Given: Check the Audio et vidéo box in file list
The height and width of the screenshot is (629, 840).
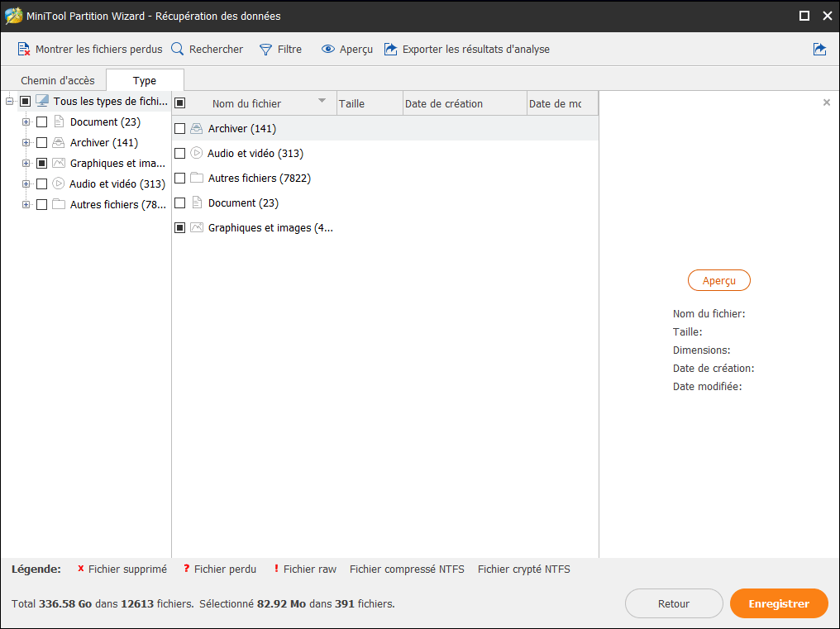Looking at the screenshot, I should pos(180,153).
